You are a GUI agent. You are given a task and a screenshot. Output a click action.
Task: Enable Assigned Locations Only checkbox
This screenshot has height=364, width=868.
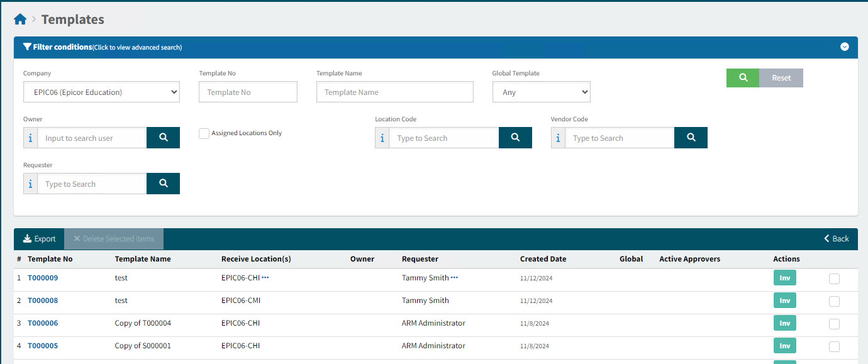coord(204,133)
